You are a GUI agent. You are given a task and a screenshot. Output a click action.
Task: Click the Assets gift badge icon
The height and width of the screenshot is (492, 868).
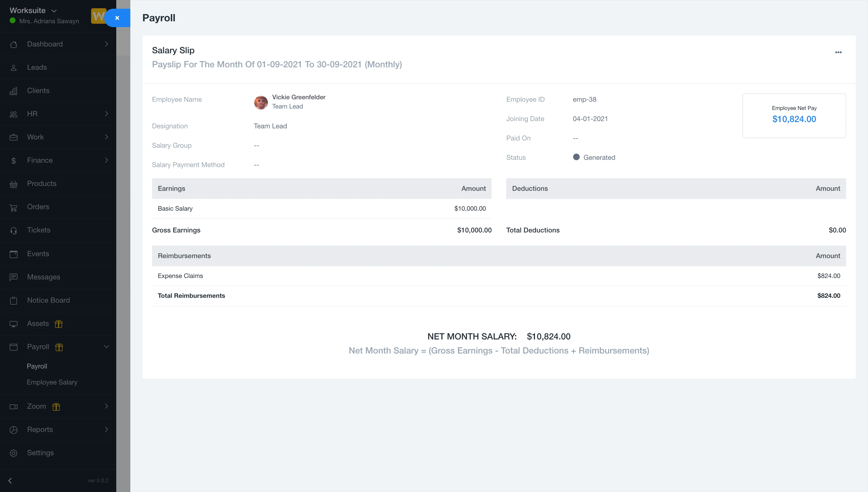[x=59, y=324]
